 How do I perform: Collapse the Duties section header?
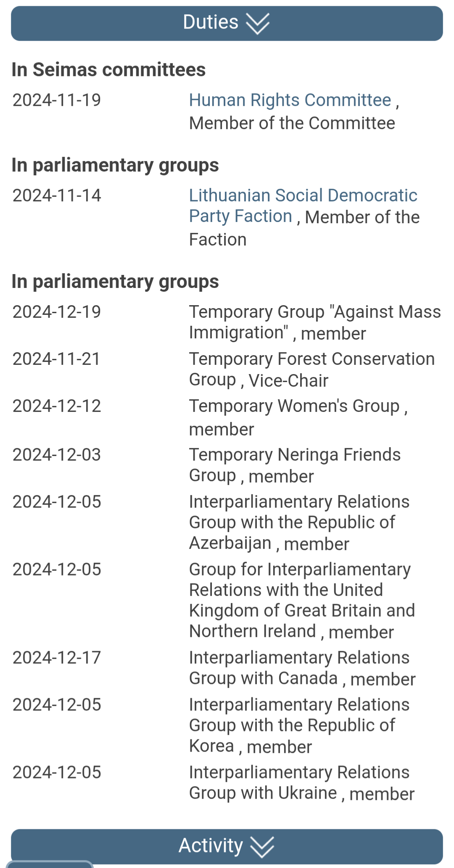tap(227, 23)
